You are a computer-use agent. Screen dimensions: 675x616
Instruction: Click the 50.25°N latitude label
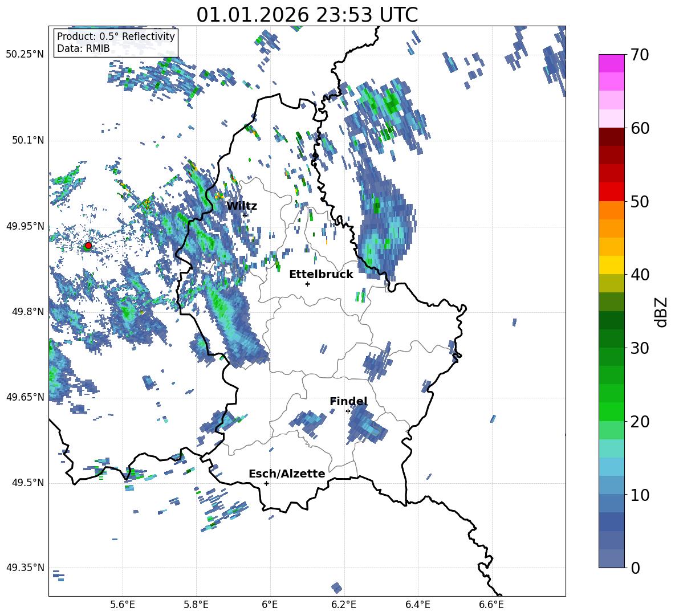[25, 55]
